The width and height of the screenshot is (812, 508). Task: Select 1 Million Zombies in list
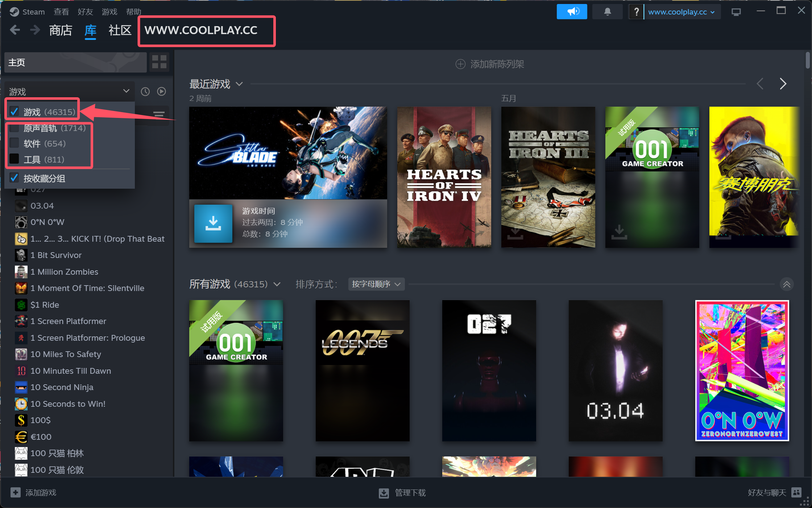click(64, 272)
